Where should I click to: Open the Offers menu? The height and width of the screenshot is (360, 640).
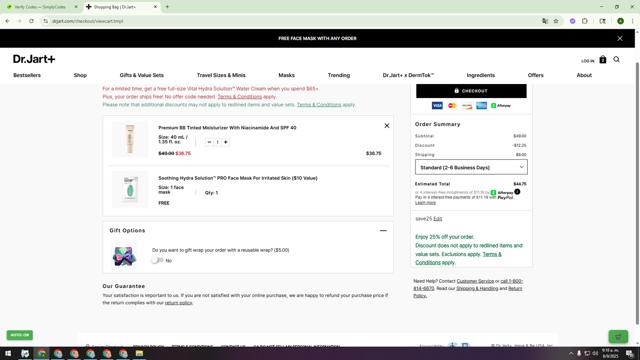pyautogui.click(x=536, y=75)
